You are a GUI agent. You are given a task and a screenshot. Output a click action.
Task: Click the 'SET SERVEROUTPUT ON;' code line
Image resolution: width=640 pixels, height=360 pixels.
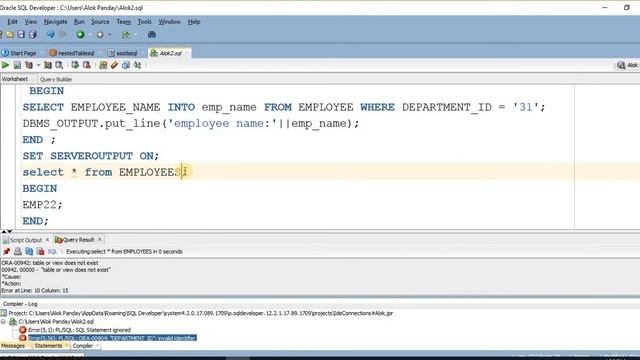[91, 156]
